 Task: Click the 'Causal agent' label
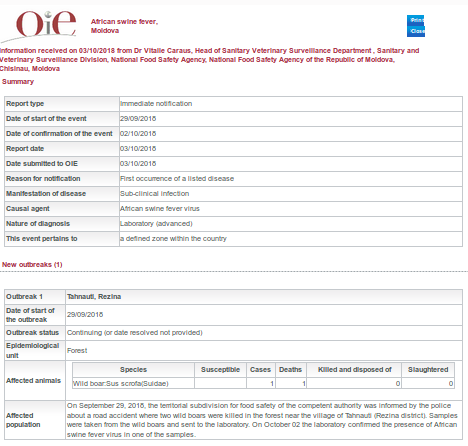[28, 209]
